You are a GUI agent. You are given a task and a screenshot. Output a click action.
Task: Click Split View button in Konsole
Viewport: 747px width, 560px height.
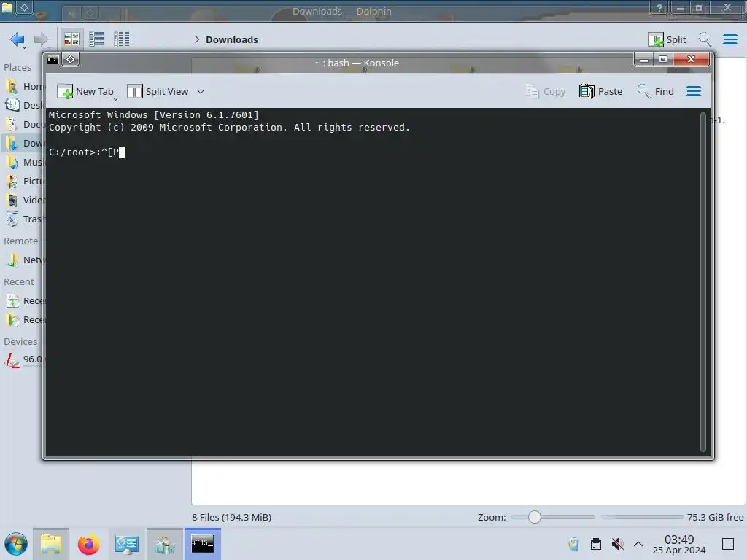(x=158, y=91)
